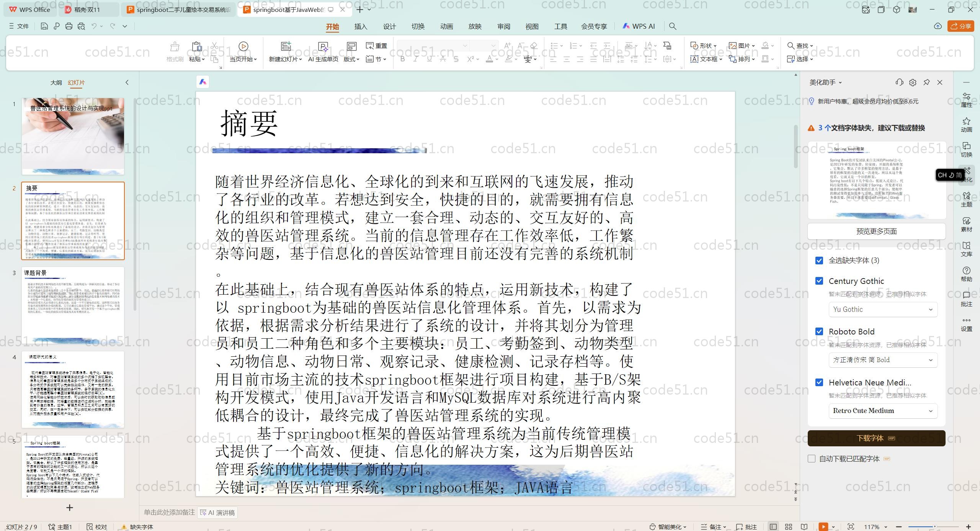980x531 pixels.
Task: Switch to slide sorter view in status bar
Action: (x=789, y=527)
